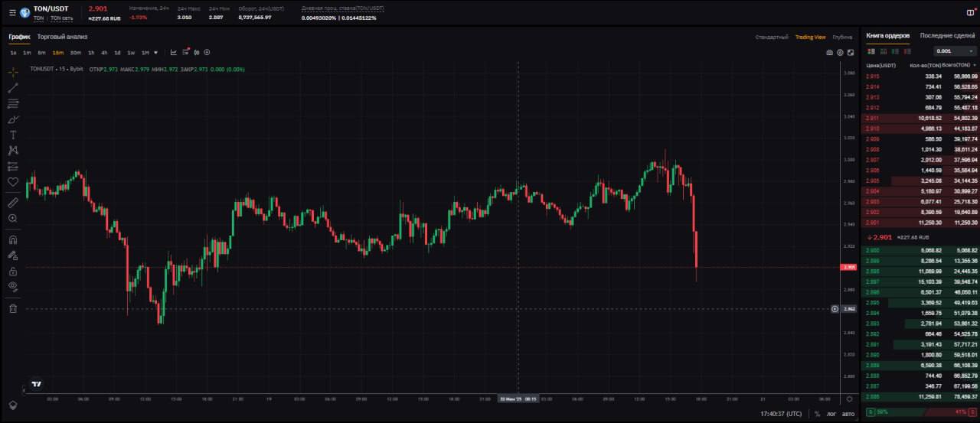980x423 pixels.
Task: Select the brush drawing tool
Action: [13, 119]
